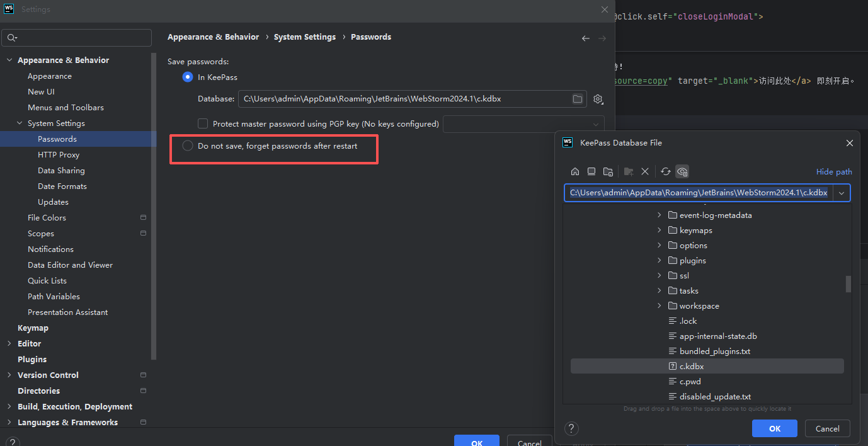The width and height of the screenshot is (868, 446).
Task: Click the Home directory icon in file chooser
Action: click(x=575, y=171)
